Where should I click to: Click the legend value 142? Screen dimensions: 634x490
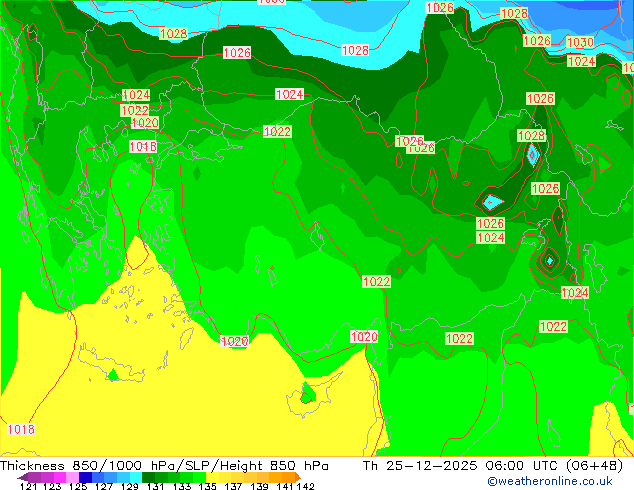[x=306, y=486]
